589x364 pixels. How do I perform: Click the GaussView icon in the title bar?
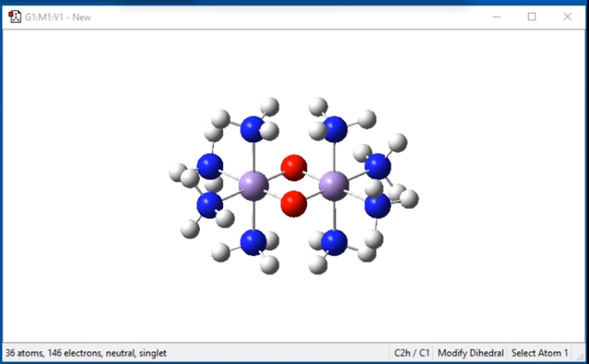click(15, 17)
